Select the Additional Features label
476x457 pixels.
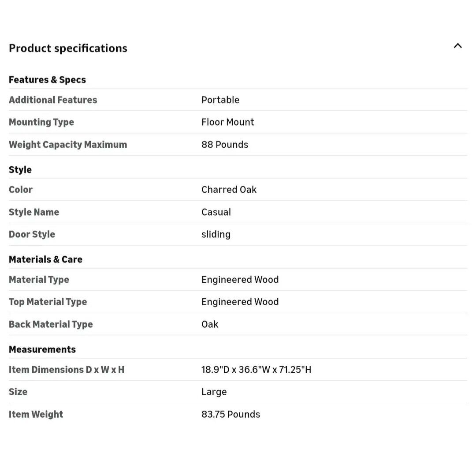[x=53, y=100]
